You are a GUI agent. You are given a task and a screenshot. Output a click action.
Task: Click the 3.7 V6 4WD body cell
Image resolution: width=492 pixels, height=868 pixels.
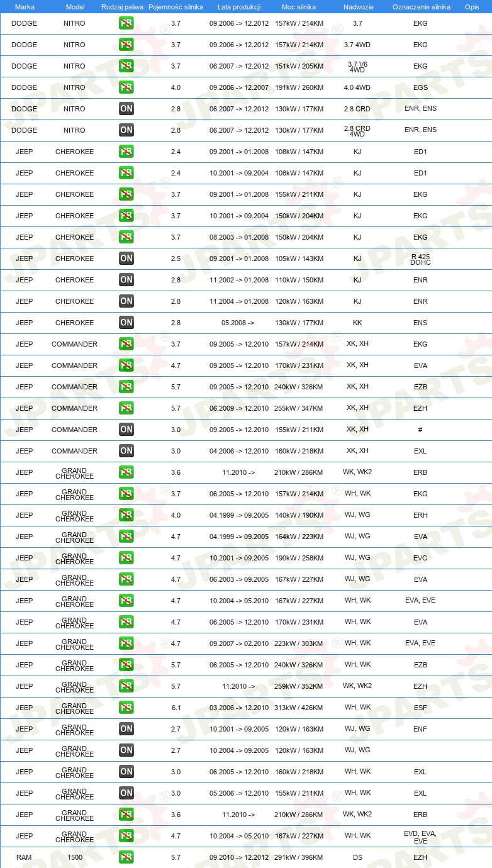357,67
